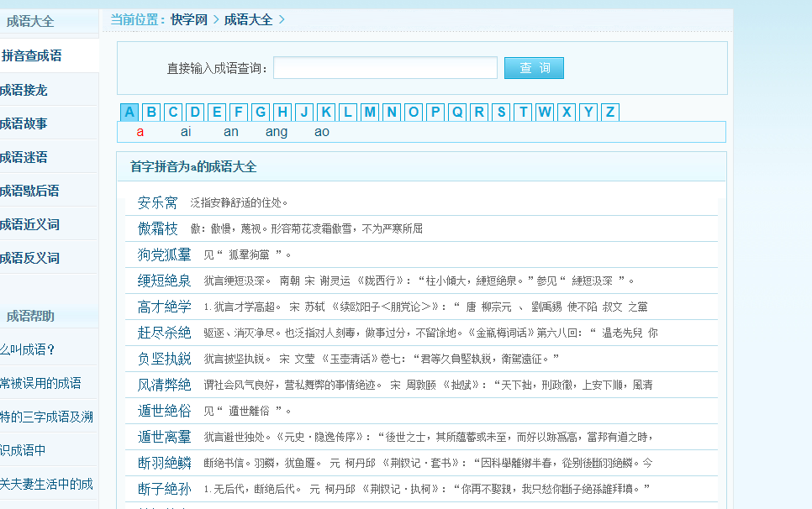Click the 查询 search button
Viewport: 812px width, 509px height.
coord(534,68)
